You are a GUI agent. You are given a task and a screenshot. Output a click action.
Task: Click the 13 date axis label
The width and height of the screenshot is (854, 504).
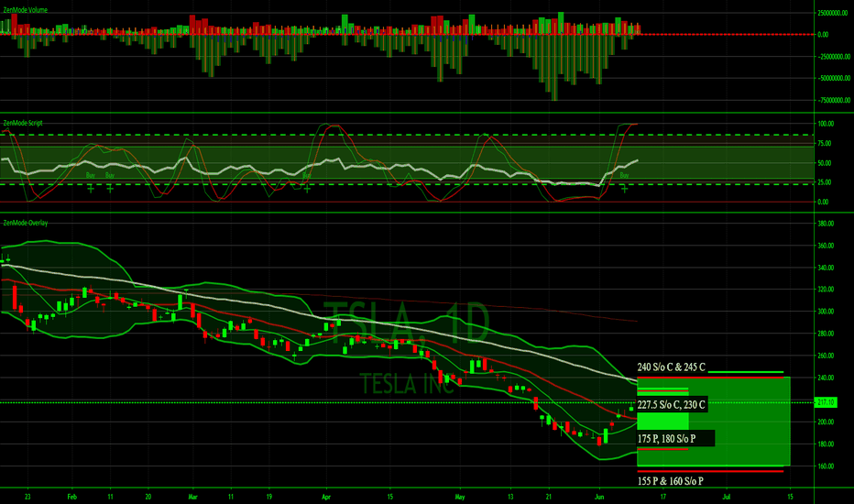510,497
